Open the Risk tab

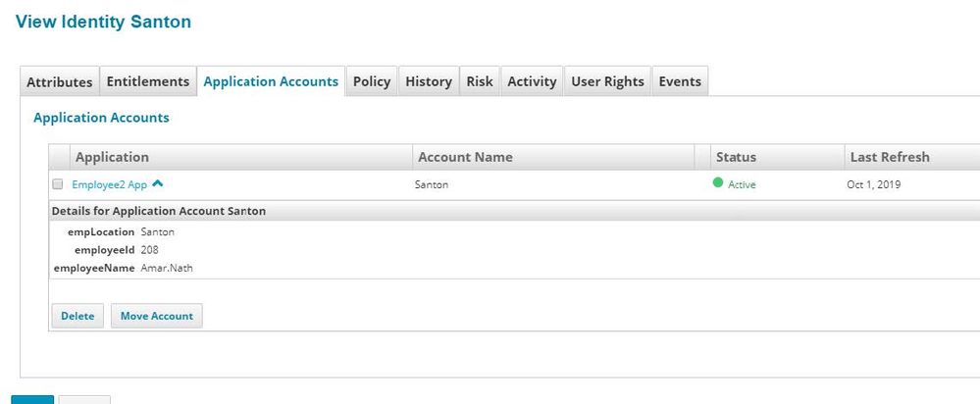click(480, 81)
